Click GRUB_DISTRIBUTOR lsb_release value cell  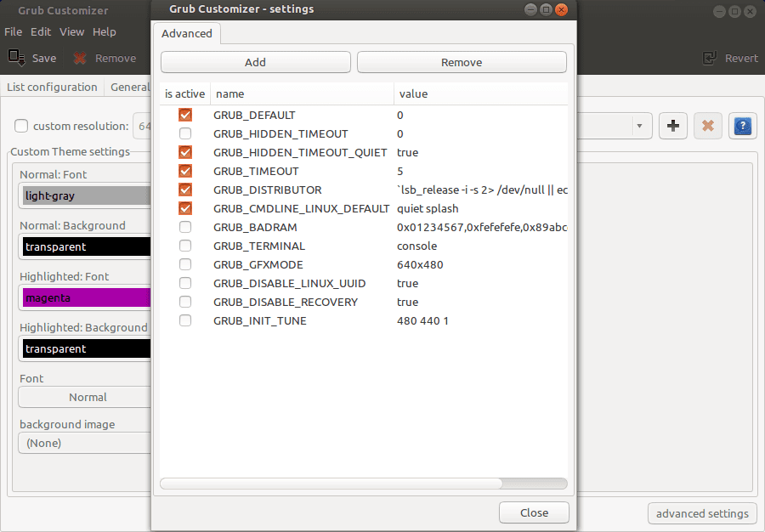(x=481, y=190)
